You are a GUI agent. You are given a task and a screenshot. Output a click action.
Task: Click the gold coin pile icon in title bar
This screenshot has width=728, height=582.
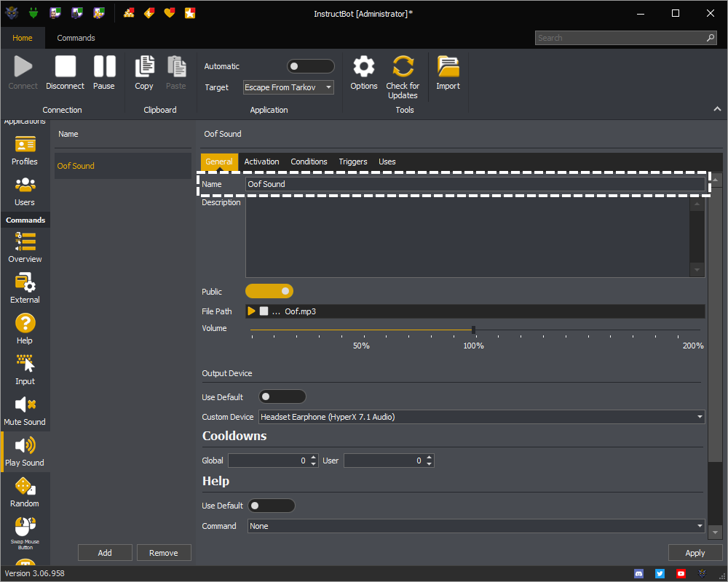click(x=129, y=13)
